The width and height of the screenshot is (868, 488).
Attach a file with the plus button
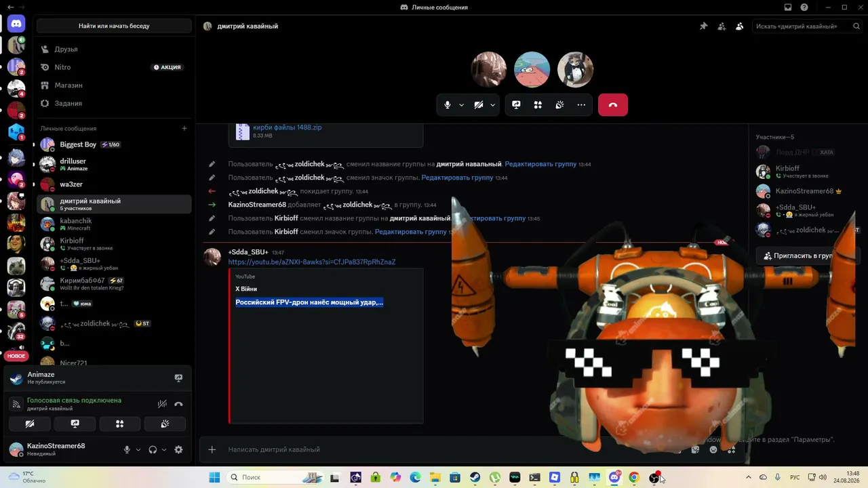coord(212,449)
